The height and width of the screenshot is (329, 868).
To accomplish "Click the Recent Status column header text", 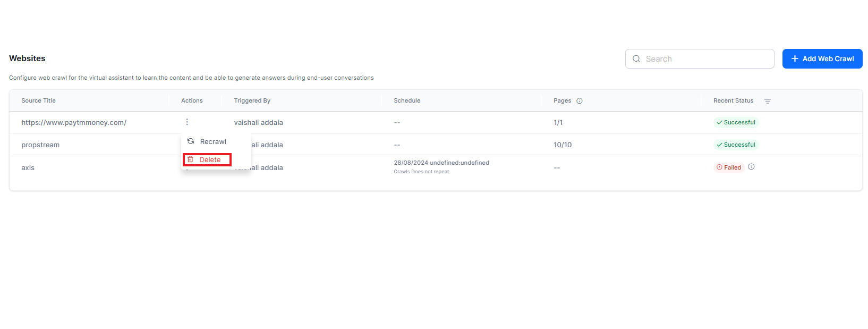I will [x=733, y=101].
